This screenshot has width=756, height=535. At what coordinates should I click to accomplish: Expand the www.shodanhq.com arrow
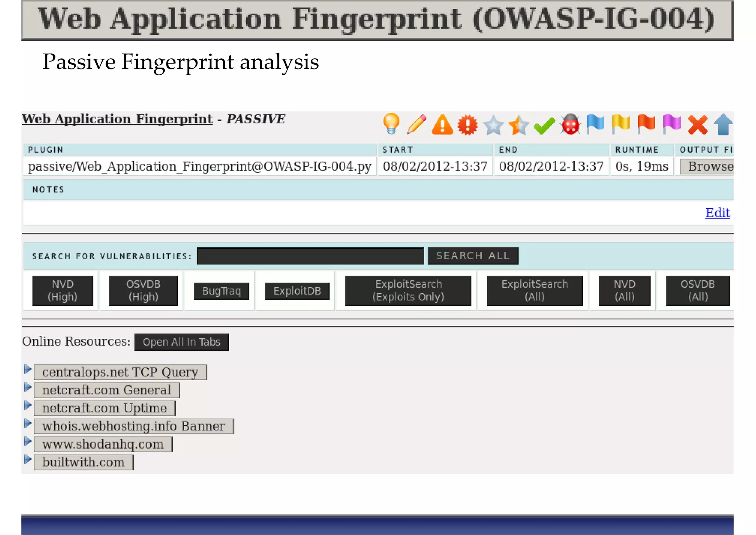click(28, 441)
